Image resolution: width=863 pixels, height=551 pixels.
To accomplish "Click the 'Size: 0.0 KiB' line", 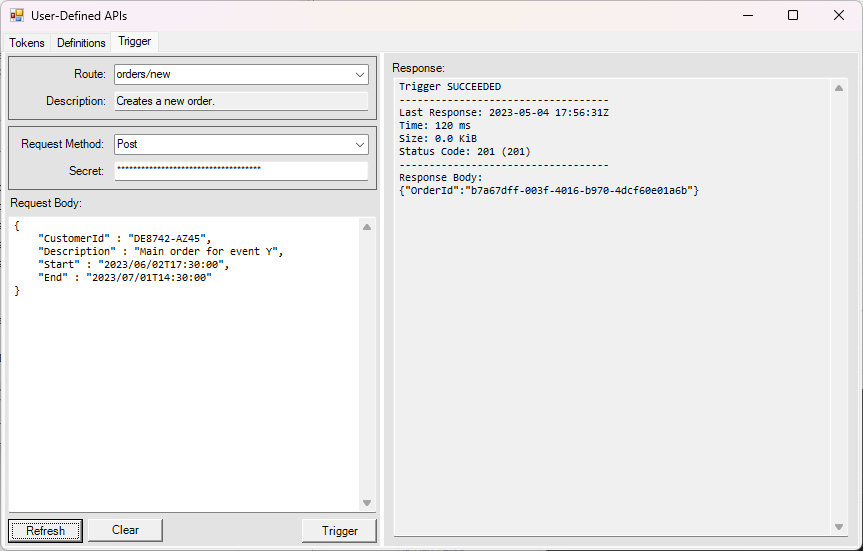I will 438,139.
